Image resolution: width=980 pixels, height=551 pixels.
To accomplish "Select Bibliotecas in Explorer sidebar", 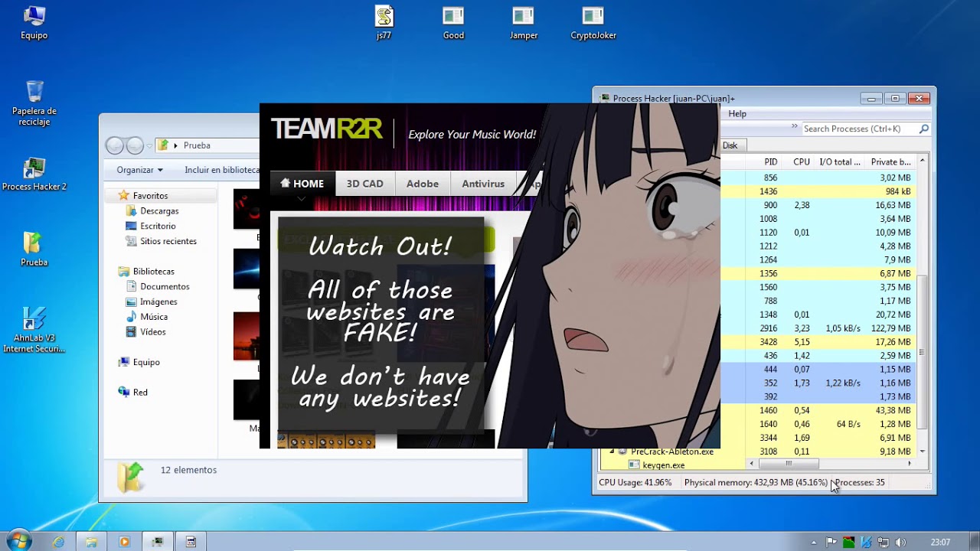I will click(145, 272).
